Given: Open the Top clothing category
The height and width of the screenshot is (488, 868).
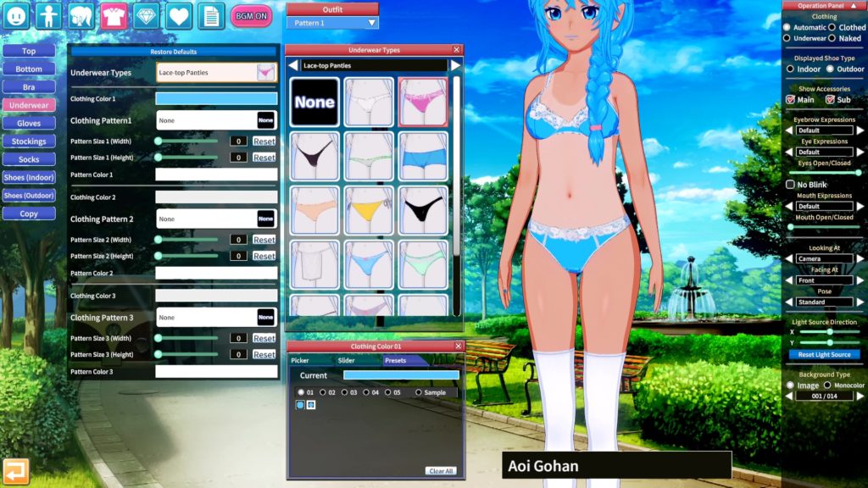Looking at the screenshot, I should coord(29,51).
